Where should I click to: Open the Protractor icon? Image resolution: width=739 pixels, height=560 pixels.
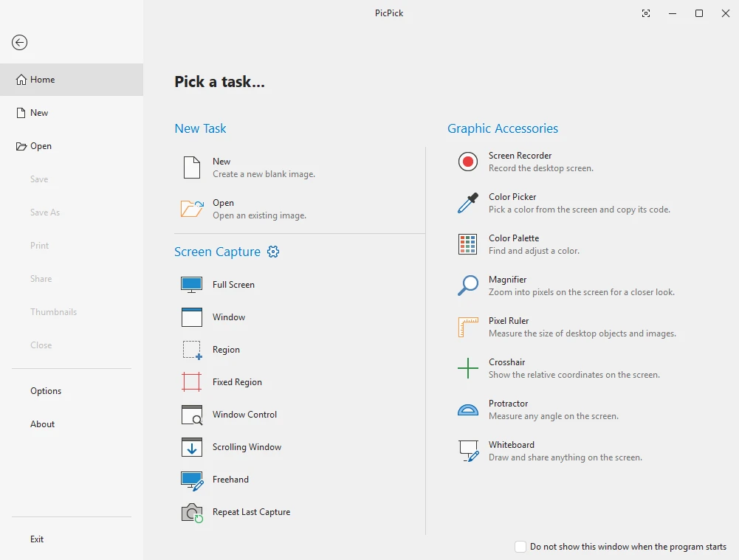pyautogui.click(x=468, y=409)
